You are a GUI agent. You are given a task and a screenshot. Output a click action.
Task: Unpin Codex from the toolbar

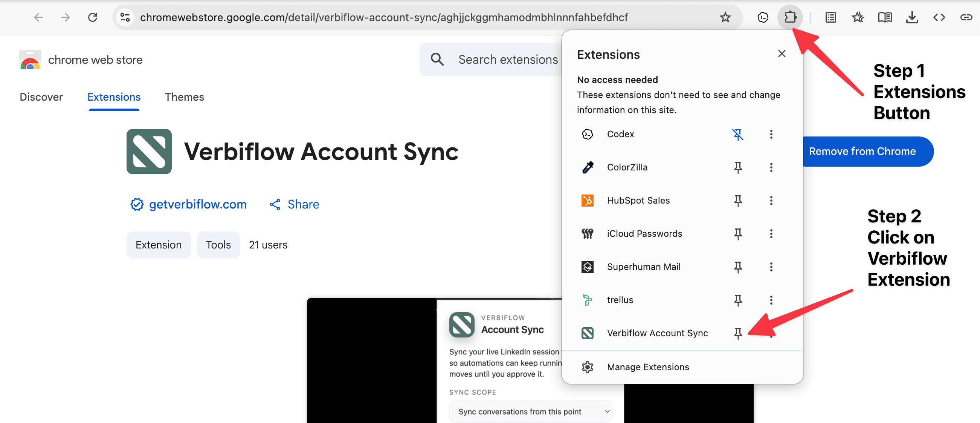pyautogui.click(x=738, y=134)
